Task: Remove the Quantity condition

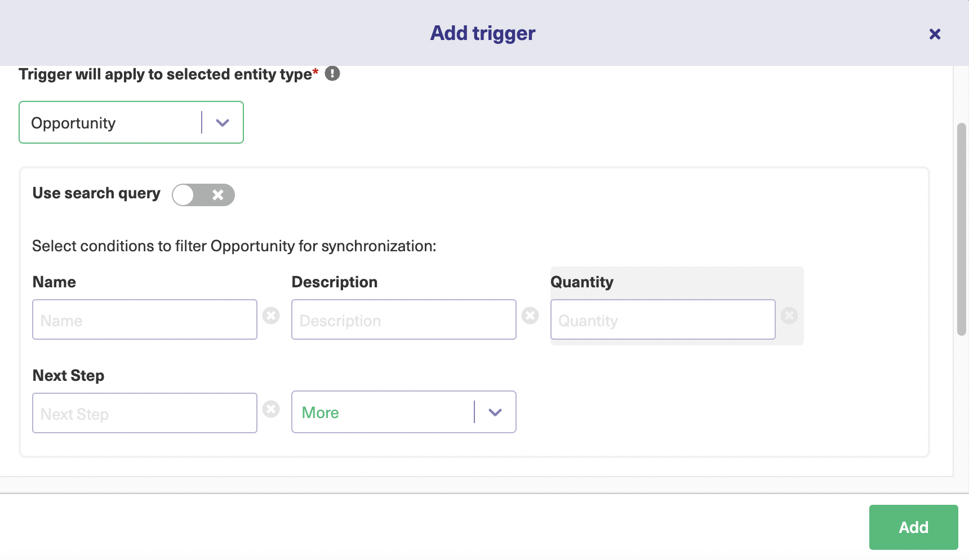Action: tap(789, 315)
